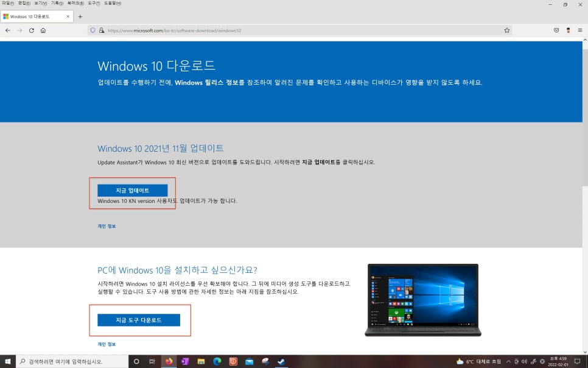Open File Explorer from the taskbar
Viewport: 588px width, 368px height.
201,361
